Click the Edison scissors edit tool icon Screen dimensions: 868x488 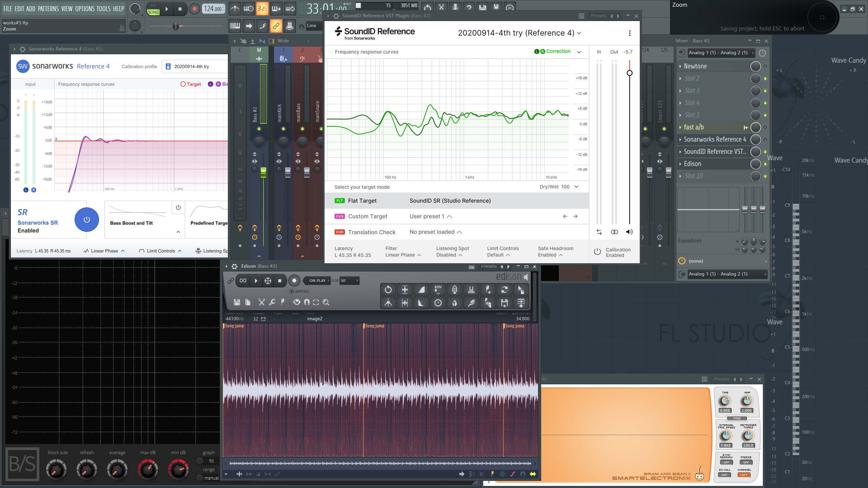click(261, 302)
